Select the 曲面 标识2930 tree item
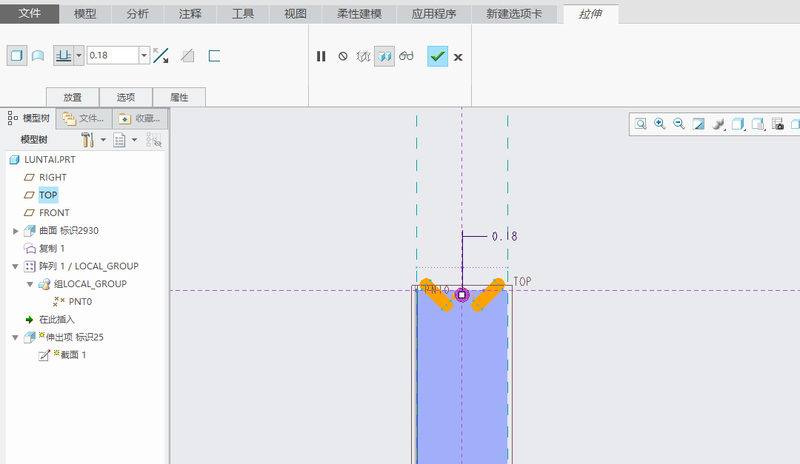 (x=68, y=231)
